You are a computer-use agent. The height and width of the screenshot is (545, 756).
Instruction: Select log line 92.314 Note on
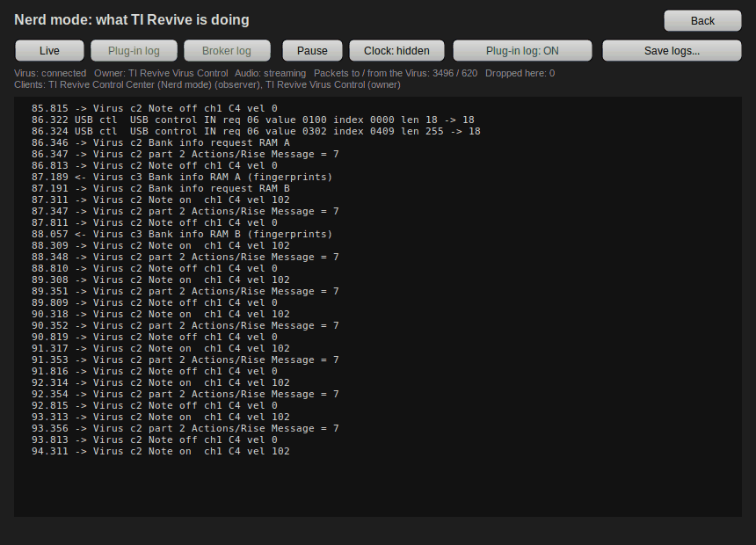point(161,383)
